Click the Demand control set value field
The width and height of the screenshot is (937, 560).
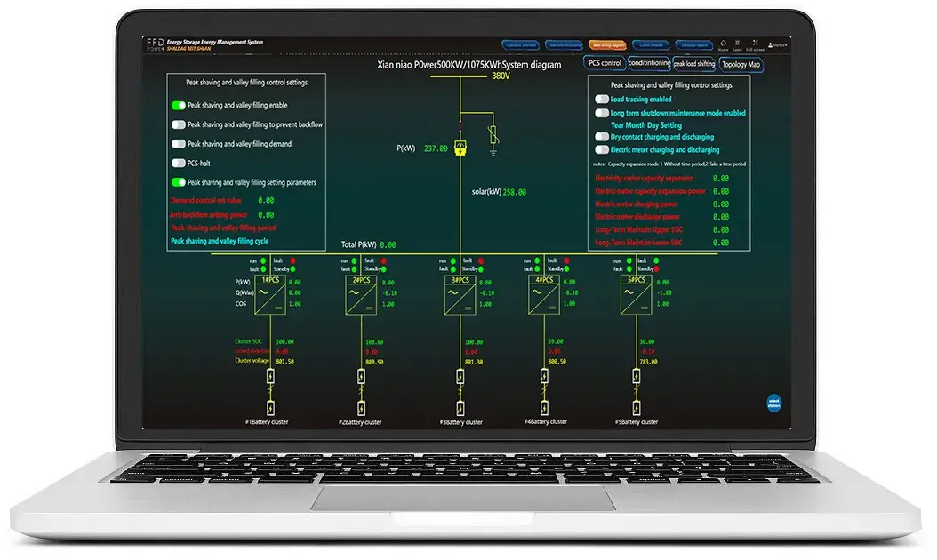(x=266, y=201)
